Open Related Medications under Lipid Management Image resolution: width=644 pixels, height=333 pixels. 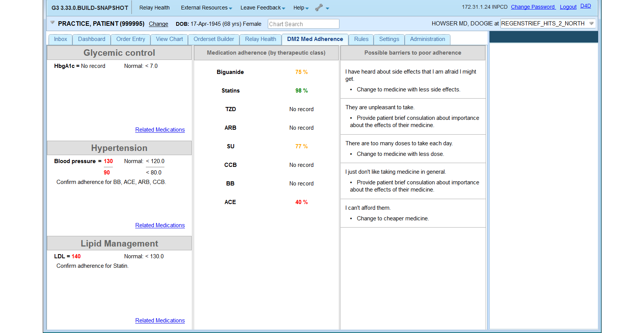160,320
